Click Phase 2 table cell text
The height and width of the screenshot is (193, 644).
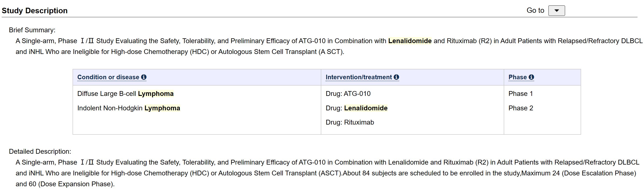(x=521, y=108)
